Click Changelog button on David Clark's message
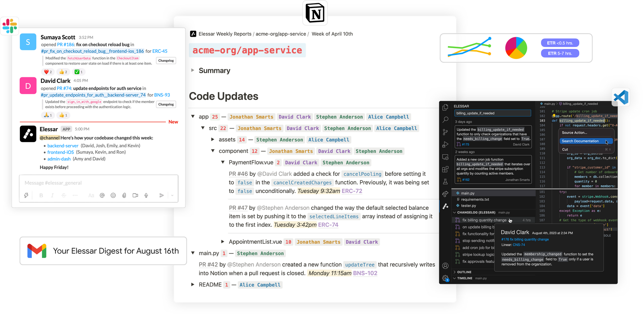The height and width of the screenshot is (315, 644). 166,104
